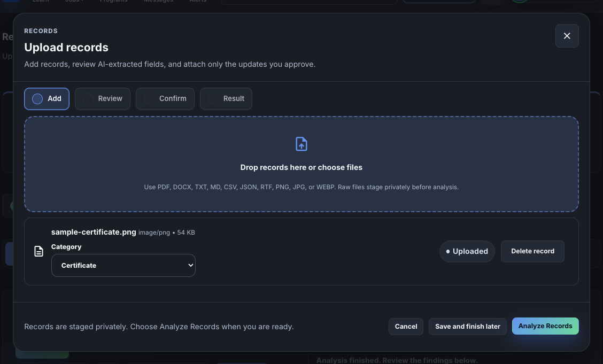Image resolution: width=603 pixels, height=364 pixels.
Task: Click the document icon beside sample-certificate.png
Action: coord(38,251)
